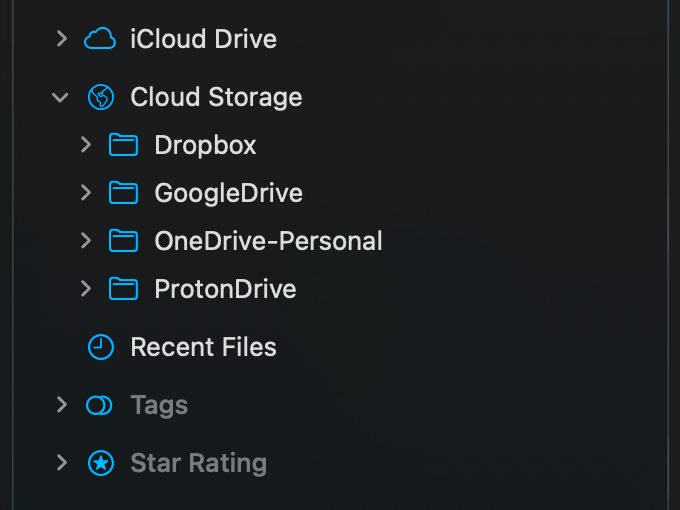Open the Recent Files label
The width and height of the screenshot is (680, 510).
tap(203, 347)
